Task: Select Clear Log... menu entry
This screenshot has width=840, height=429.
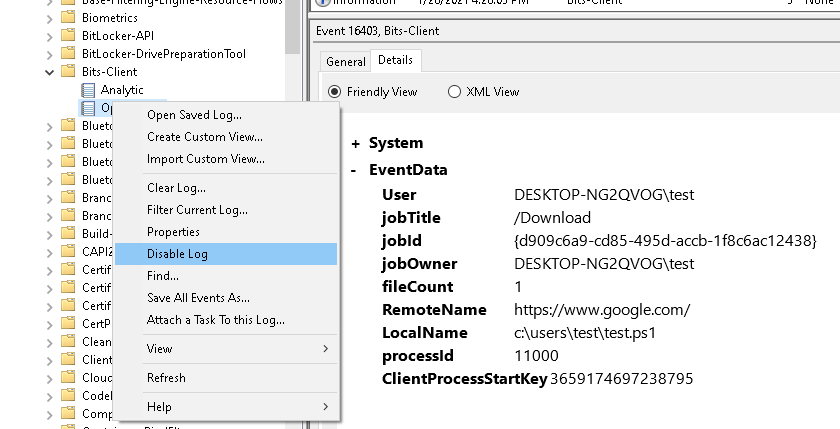Action: [x=176, y=188]
